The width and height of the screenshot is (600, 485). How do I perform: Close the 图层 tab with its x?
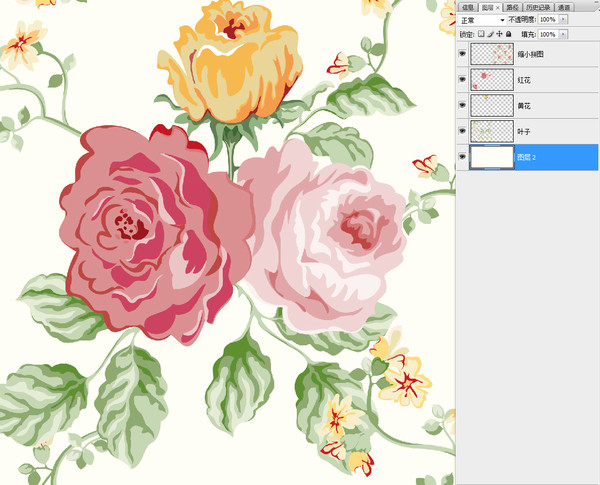(x=497, y=8)
